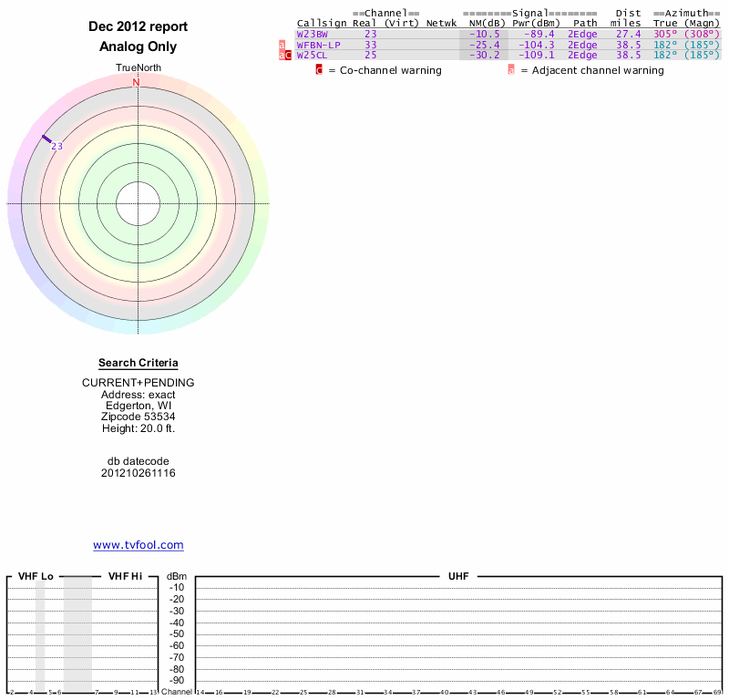The image size is (729, 700).
Task: Click the Search Criteria heading
Action: (138, 363)
